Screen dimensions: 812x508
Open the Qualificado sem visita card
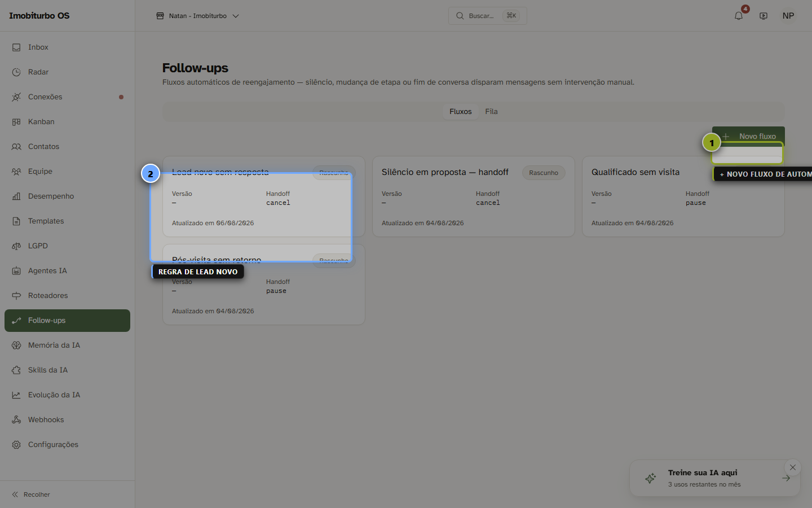coord(683,196)
